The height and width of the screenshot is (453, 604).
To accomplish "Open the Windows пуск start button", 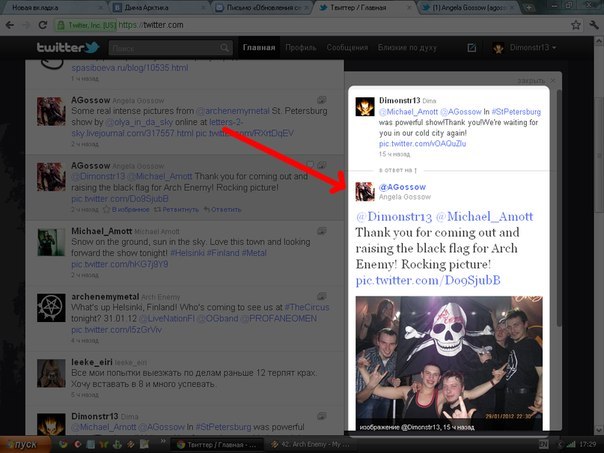I will coord(25,445).
